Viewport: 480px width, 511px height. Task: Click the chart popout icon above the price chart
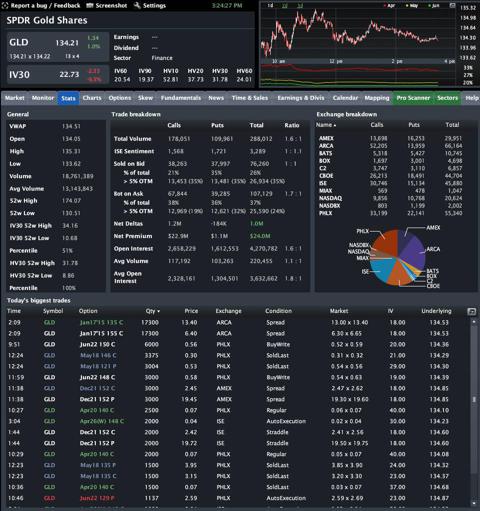[452, 5]
